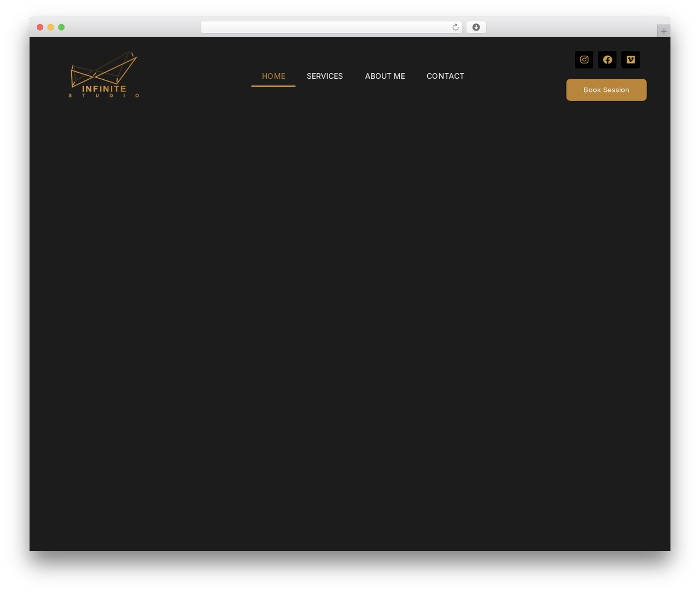Open the browser downloads button

(x=476, y=27)
